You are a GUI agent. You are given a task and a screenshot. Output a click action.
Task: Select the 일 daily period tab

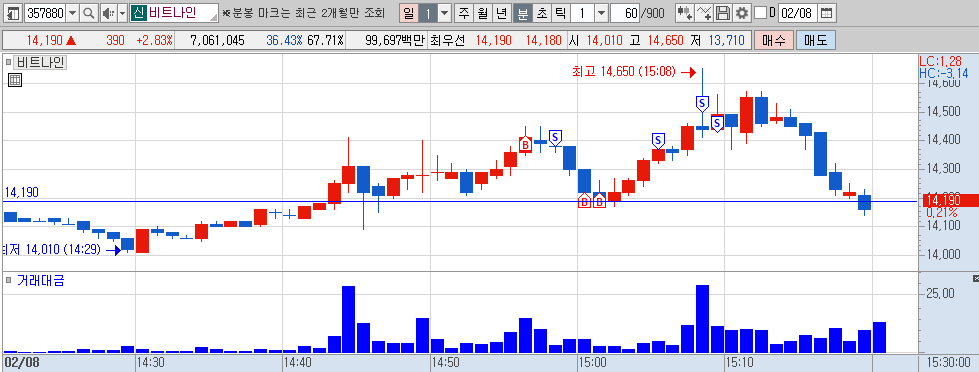coord(408,12)
